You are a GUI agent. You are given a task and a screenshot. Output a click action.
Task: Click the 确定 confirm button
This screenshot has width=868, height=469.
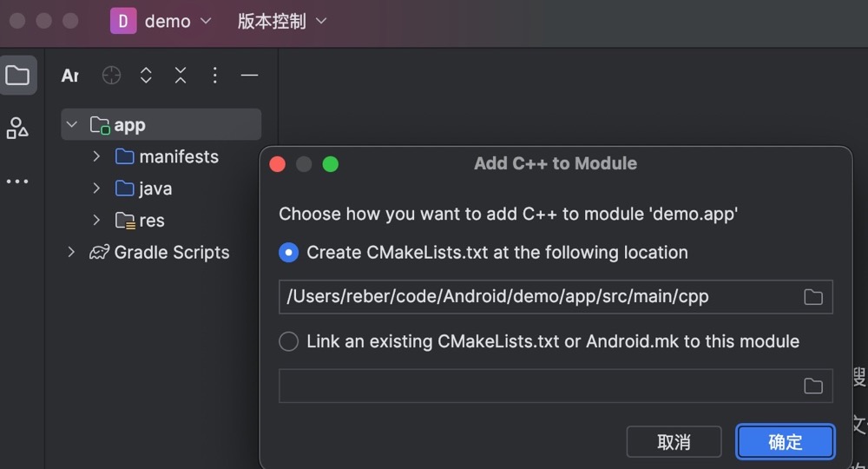(x=785, y=442)
